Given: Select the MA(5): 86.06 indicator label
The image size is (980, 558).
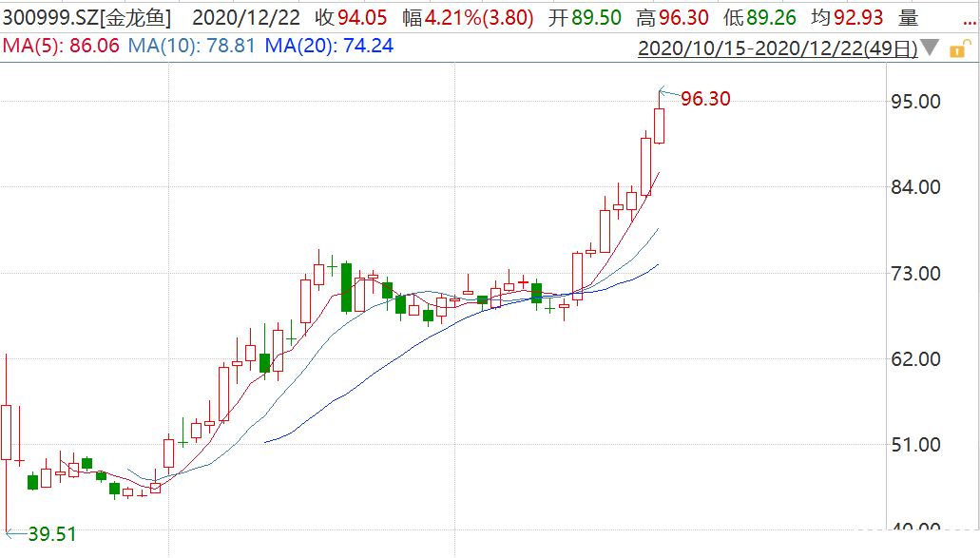Looking at the screenshot, I should tap(61, 46).
